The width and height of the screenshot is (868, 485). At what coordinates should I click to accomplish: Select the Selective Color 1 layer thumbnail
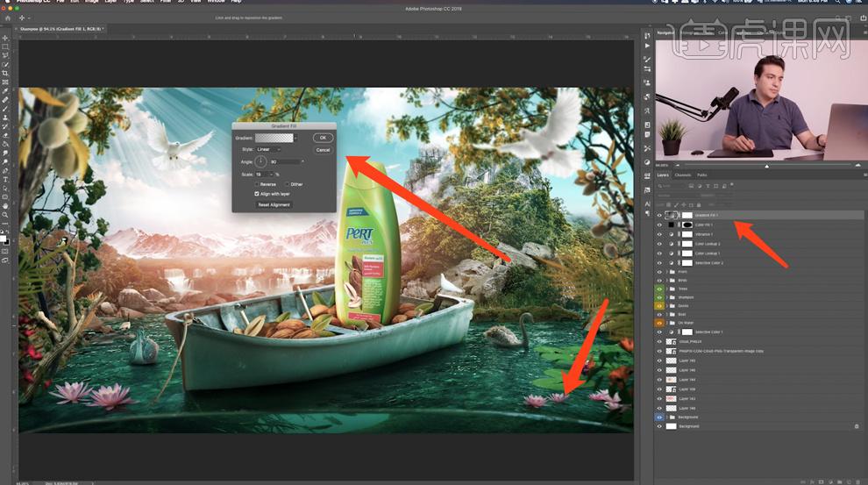click(x=672, y=332)
